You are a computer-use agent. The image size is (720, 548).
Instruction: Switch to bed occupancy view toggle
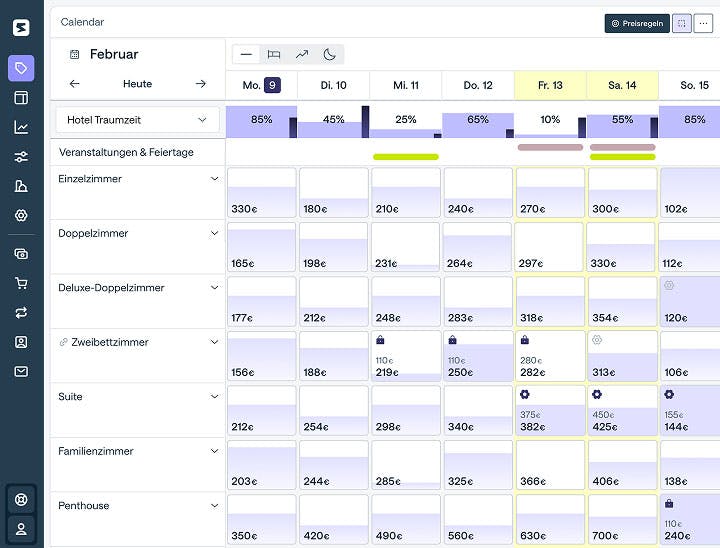tap(274, 55)
